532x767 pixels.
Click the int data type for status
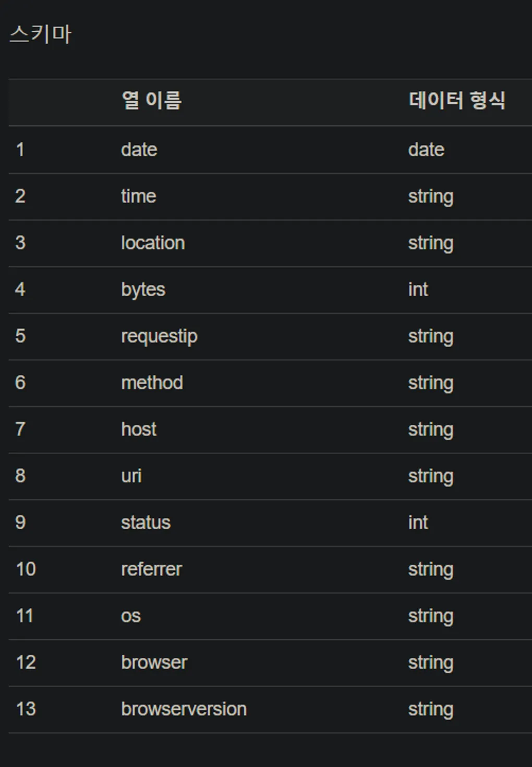click(x=418, y=522)
